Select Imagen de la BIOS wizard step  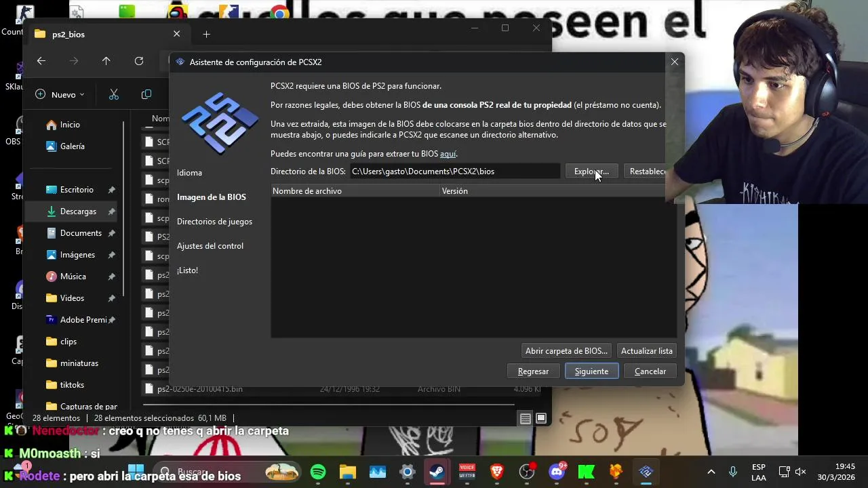click(212, 197)
